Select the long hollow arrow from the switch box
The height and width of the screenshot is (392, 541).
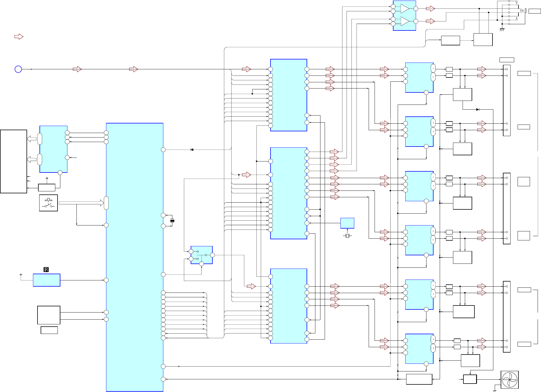[x=81, y=203]
